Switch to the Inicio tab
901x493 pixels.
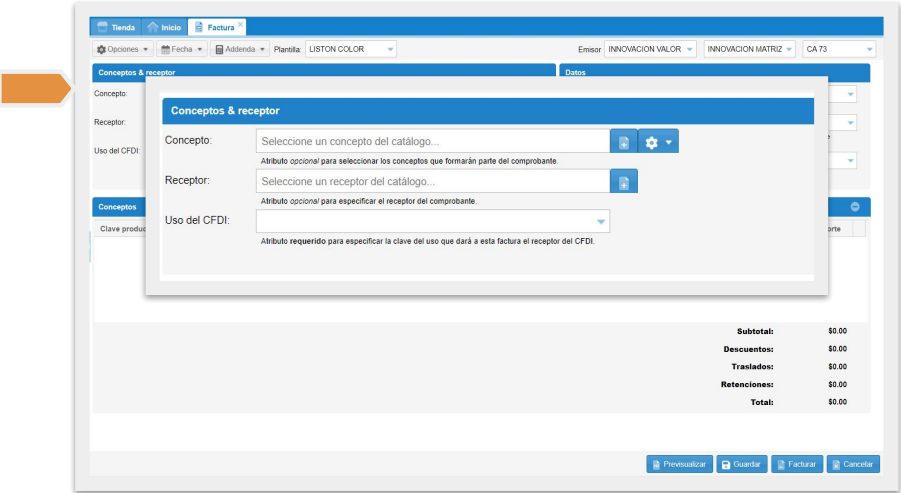(x=164, y=28)
